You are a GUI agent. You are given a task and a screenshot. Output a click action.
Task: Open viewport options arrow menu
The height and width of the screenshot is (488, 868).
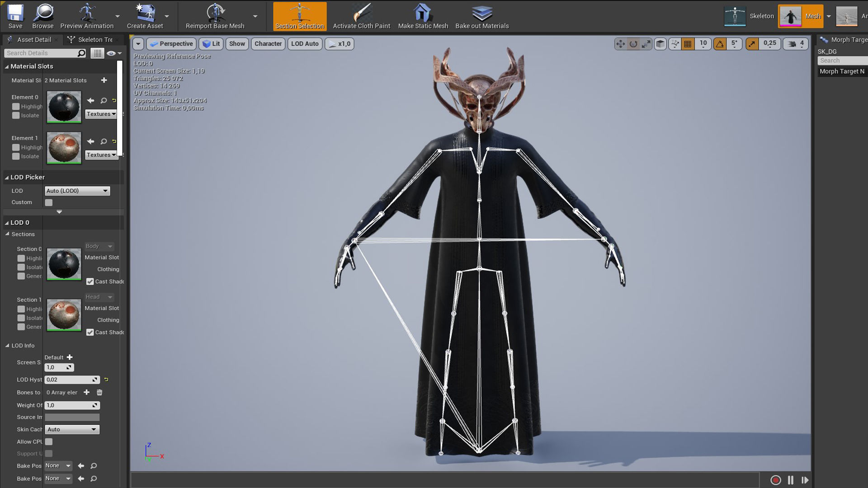click(138, 44)
